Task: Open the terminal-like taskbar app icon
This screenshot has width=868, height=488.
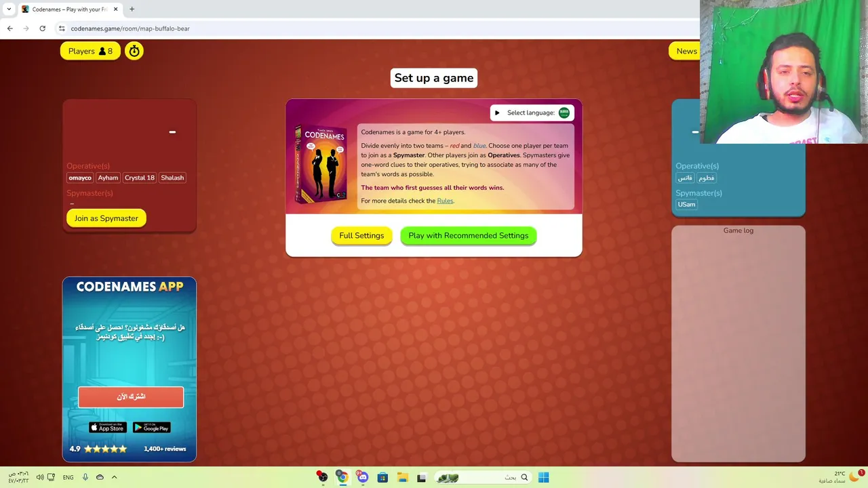Action: 421,477
